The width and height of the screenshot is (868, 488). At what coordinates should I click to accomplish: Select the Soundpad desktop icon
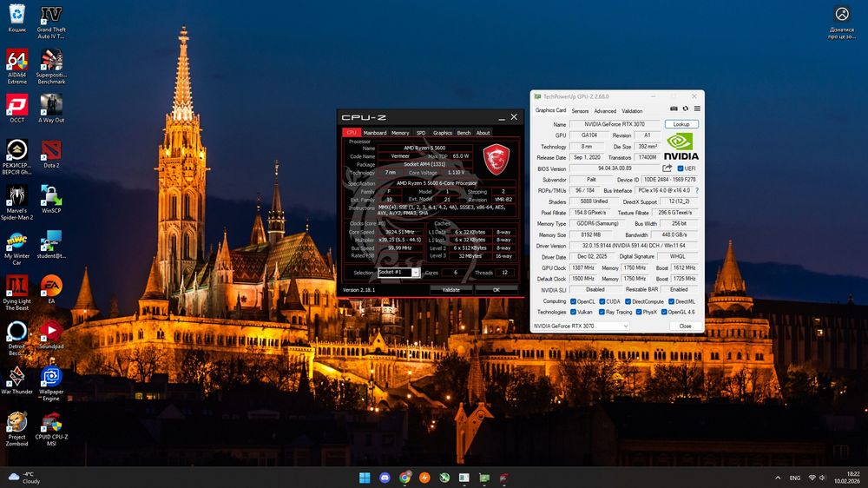[51, 335]
